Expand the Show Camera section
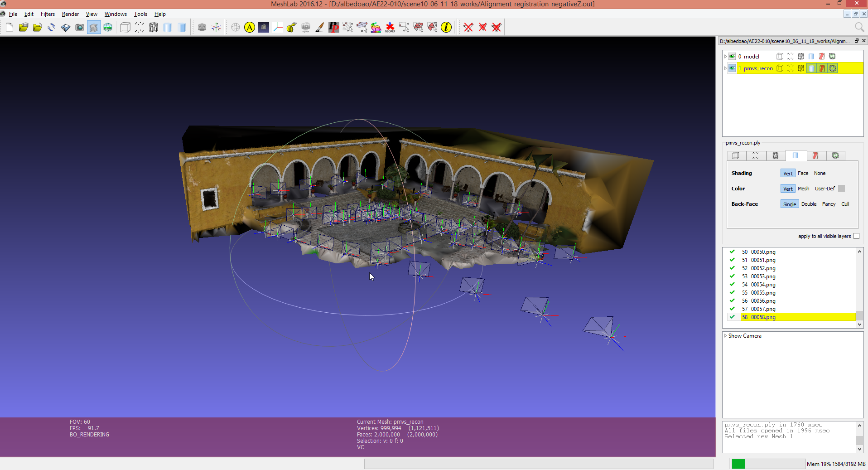 pyautogui.click(x=725, y=336)
